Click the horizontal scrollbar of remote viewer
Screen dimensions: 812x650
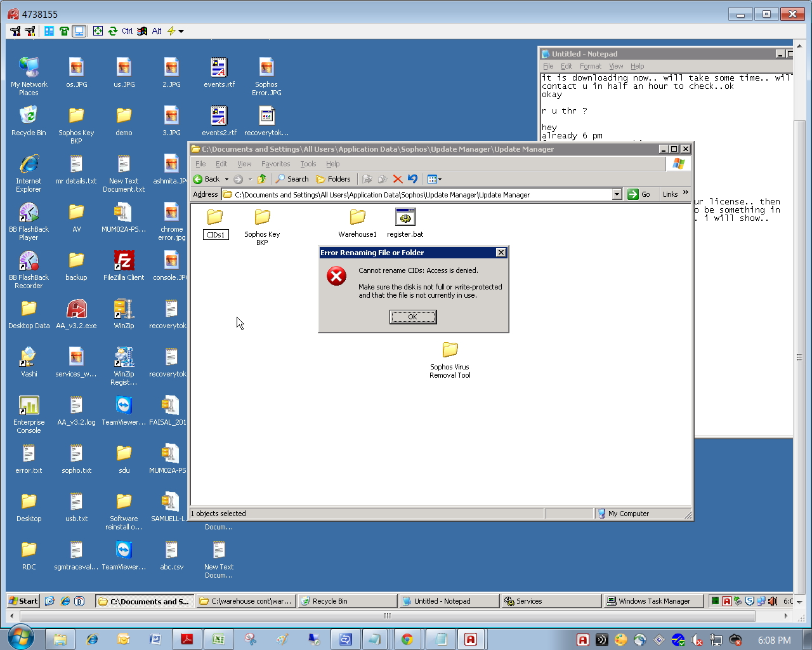point(388,616)
